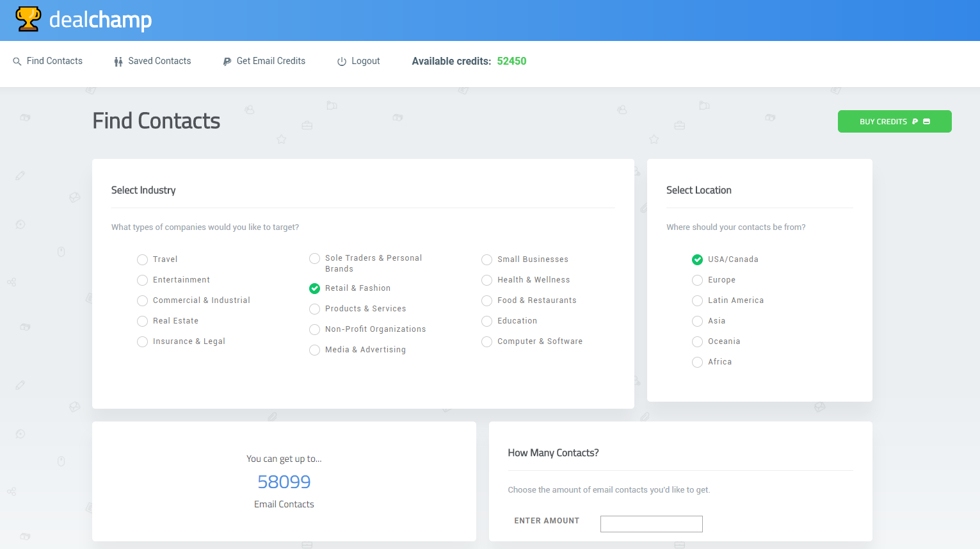Click the ENTER AMOUNT label
The image size is (980, 549).
(547, 521)
